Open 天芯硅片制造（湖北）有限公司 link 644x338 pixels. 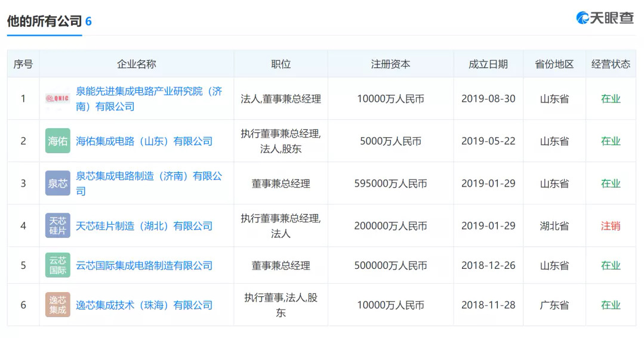(x=144, y=226)
